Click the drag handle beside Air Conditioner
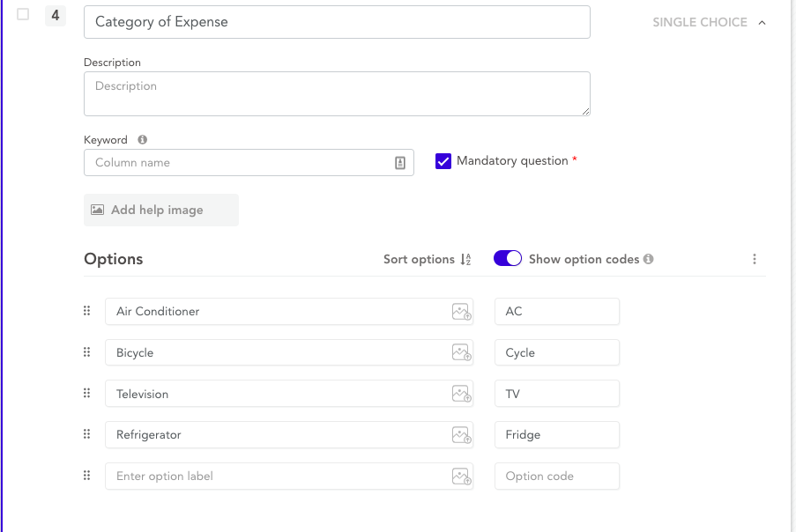 pos(86,311)
